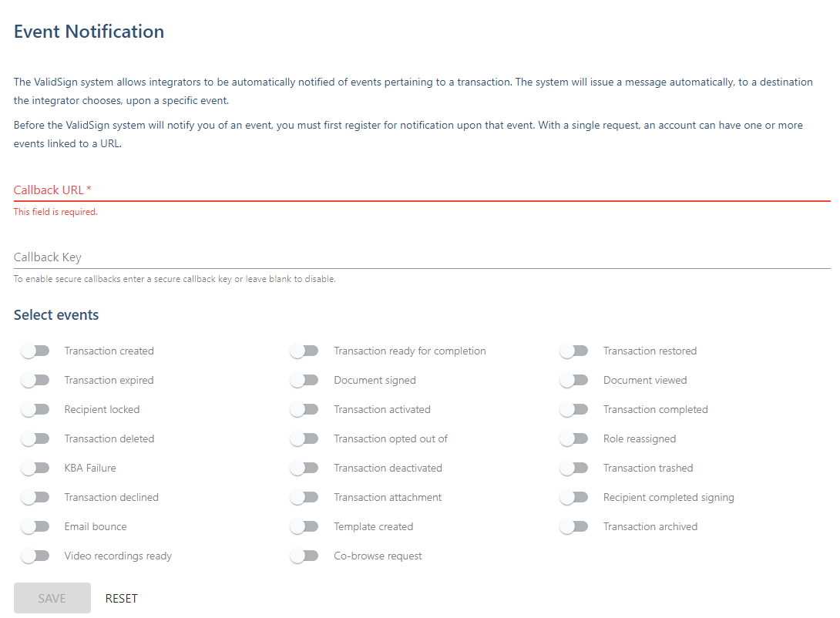Enable Document viewed notifications
Screen dimensions: 840x618
pos(574,380)
